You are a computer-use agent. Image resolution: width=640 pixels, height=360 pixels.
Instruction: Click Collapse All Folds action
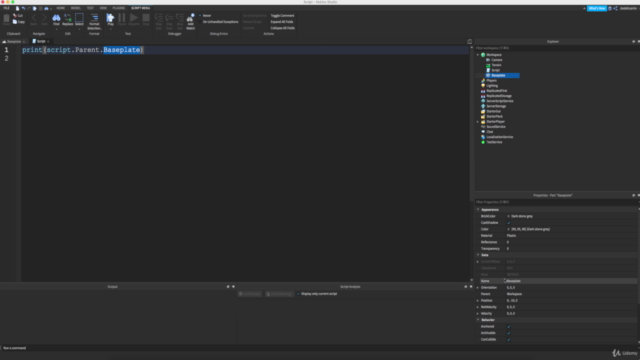[x=282, y=28]
